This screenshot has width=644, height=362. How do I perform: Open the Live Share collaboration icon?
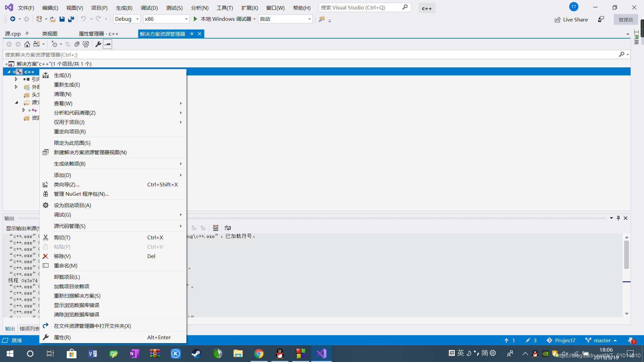(x=572, y=19)
